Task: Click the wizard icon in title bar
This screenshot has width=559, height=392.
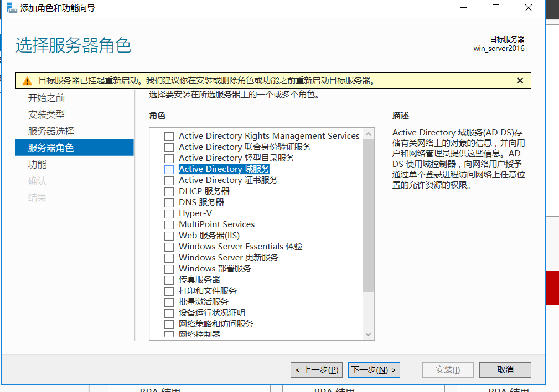Action: pyautogui.click(x=12, y=8)
